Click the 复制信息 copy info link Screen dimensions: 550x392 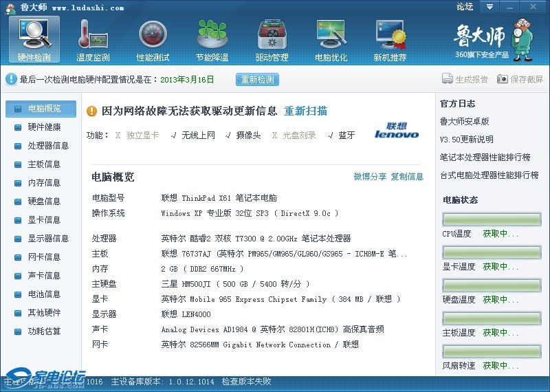pyautogui.click(x=407, y=177)
